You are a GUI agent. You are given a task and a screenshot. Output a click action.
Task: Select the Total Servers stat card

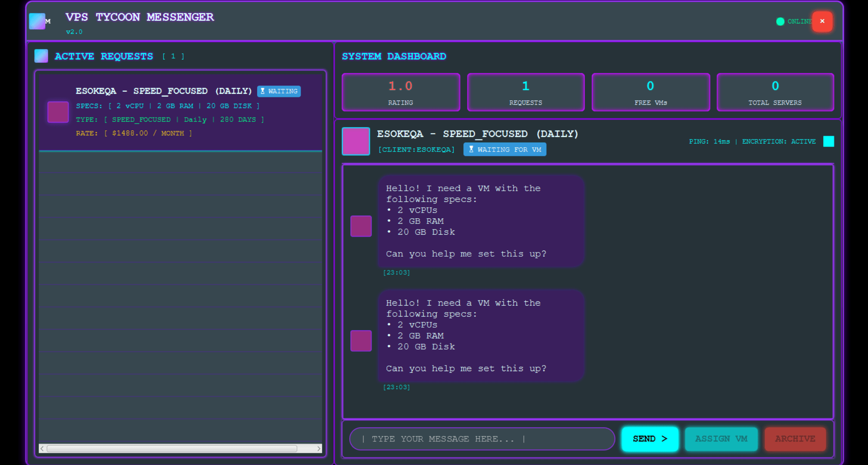pos(775,92)
